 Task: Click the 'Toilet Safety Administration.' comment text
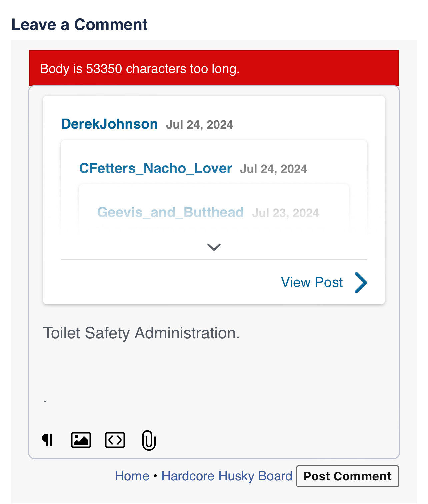coord(141,333)
